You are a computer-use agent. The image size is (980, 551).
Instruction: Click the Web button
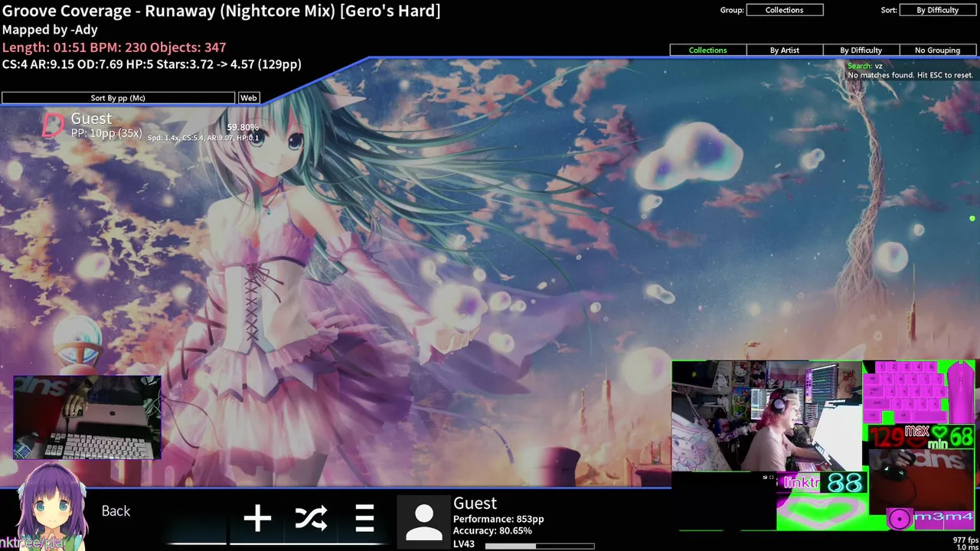tap(249, 98)
